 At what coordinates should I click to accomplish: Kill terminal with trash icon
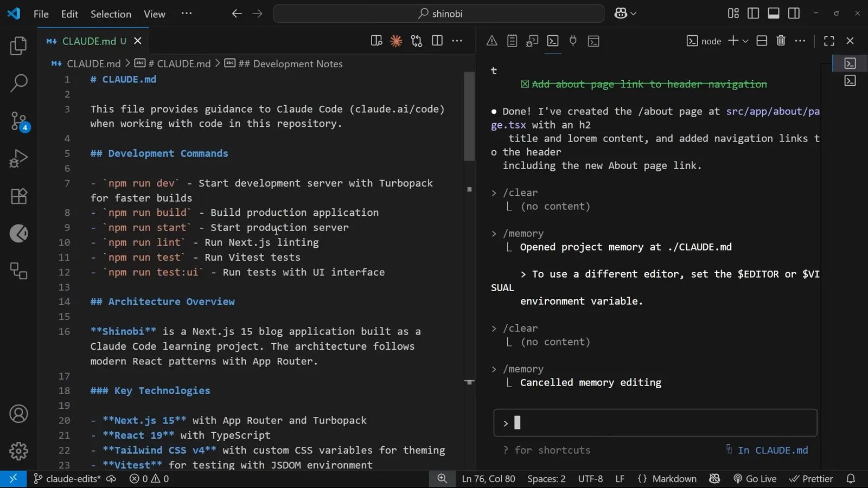781,41
